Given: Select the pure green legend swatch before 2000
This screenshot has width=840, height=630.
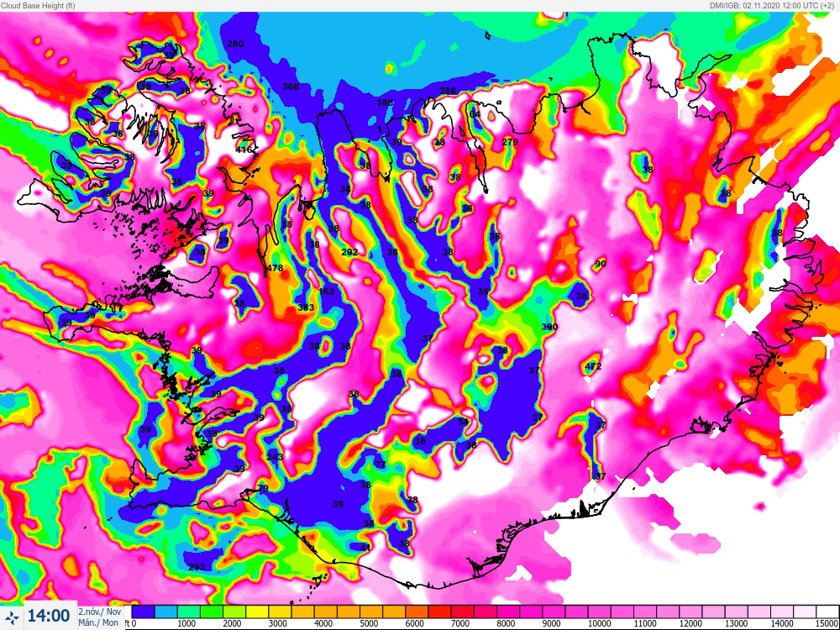Looking at the screenshot, I should pos(211,612).
